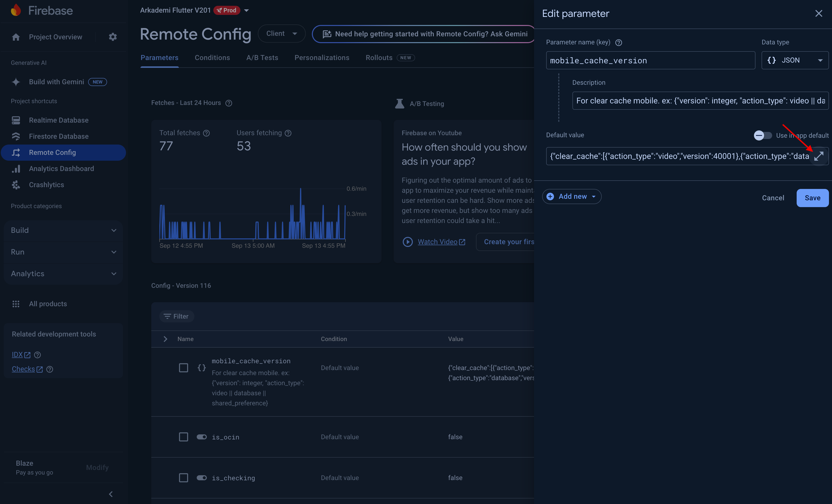Open the Client platform dropdown
Viewport: 832px width, 504px height.
click(282, 33)
